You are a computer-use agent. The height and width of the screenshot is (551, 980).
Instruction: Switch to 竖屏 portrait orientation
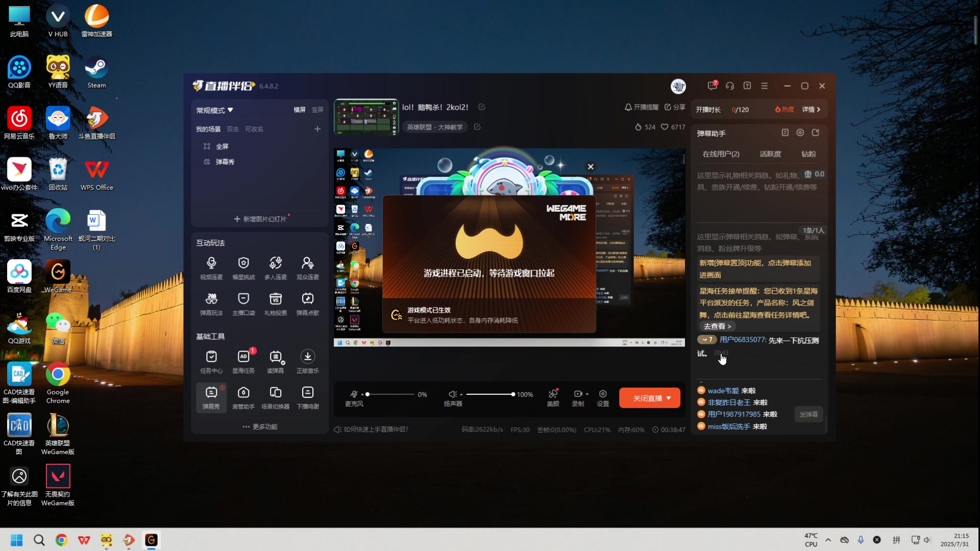(x=317, y=110)
